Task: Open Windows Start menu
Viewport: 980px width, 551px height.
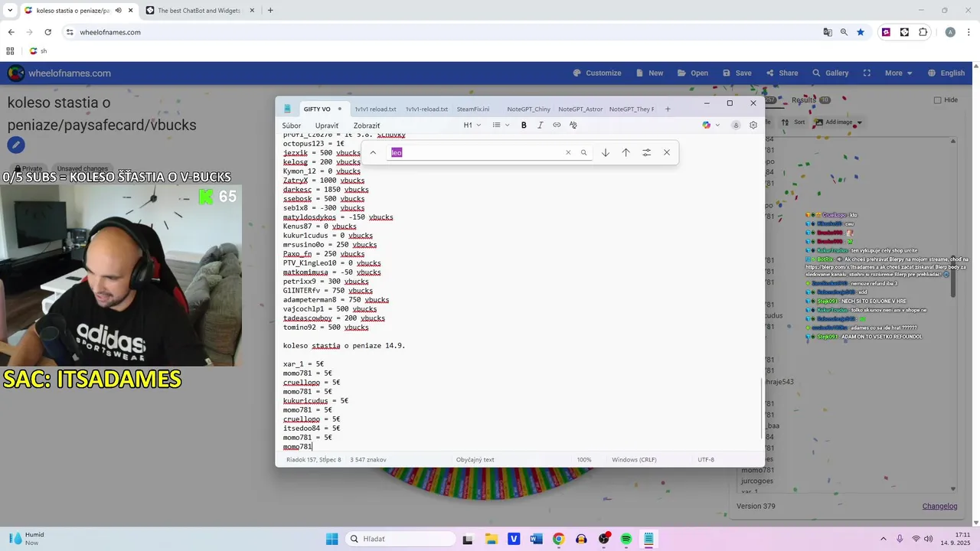Action: (x=332, y=539)
